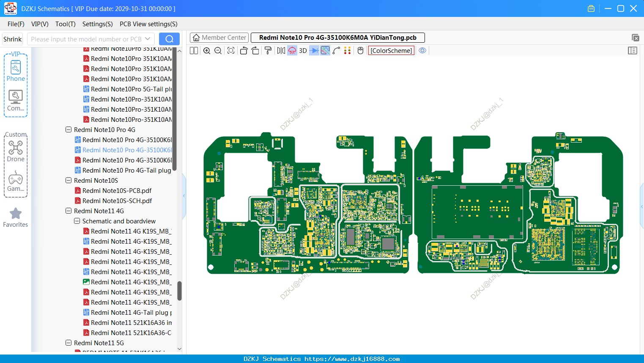
Task: Open the colored dots icon
Action: 348,51
